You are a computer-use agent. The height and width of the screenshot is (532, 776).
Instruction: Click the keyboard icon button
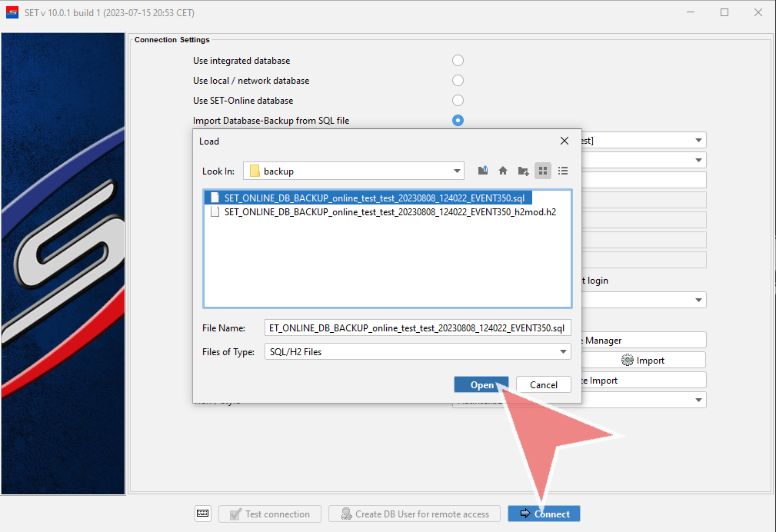click(x=203, y=514)
